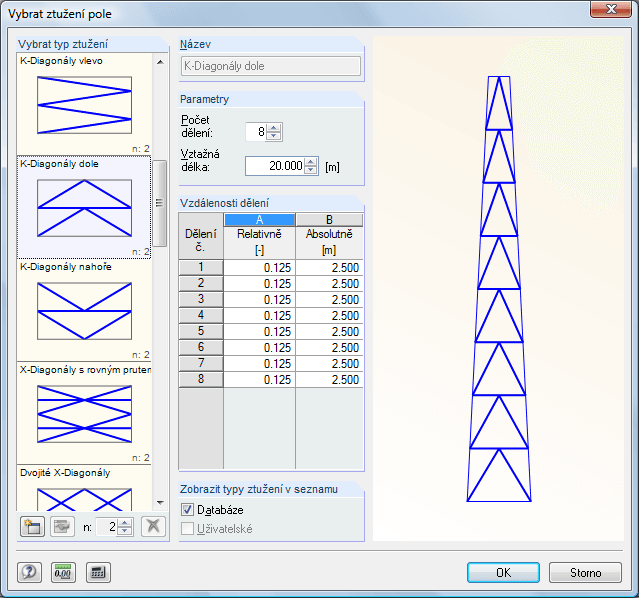
Task: Select row 1 header in division table
Action: tap(201, 267)
